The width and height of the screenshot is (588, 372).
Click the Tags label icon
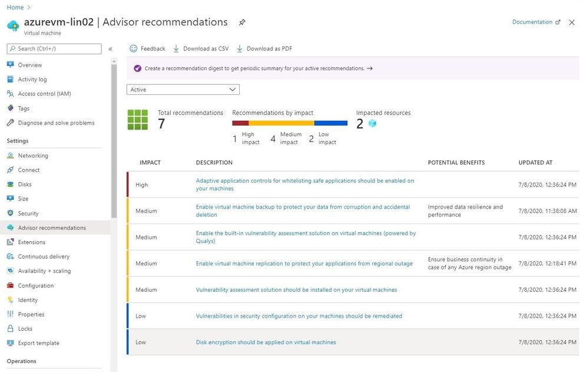(11, 108)
